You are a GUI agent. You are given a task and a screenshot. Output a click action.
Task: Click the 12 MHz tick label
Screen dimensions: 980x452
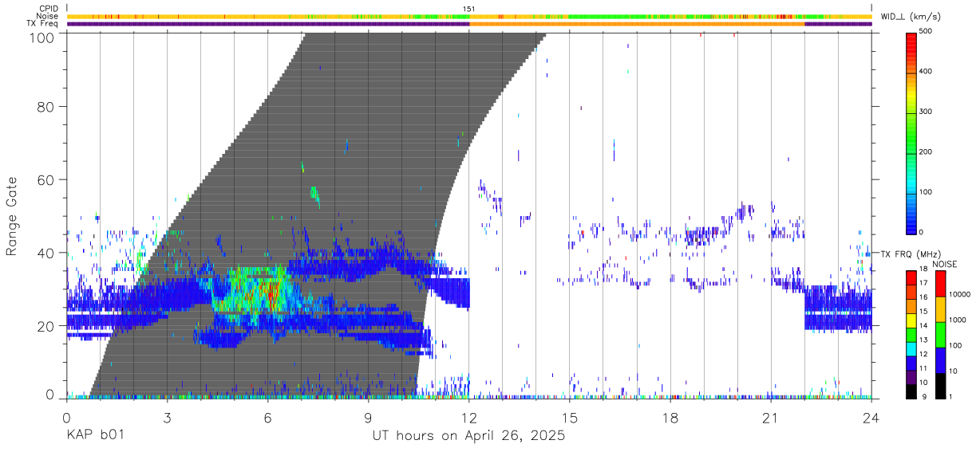click(x=923, y=354)
